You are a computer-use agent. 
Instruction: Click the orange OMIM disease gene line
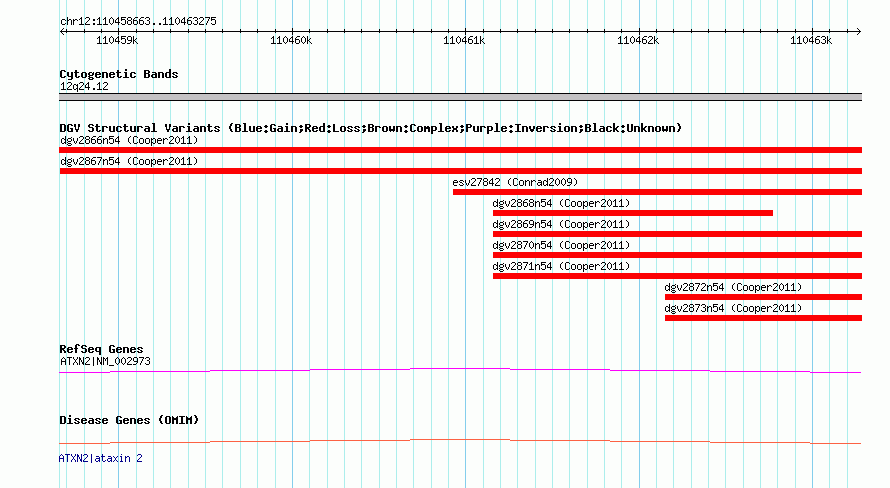[460, 441]
